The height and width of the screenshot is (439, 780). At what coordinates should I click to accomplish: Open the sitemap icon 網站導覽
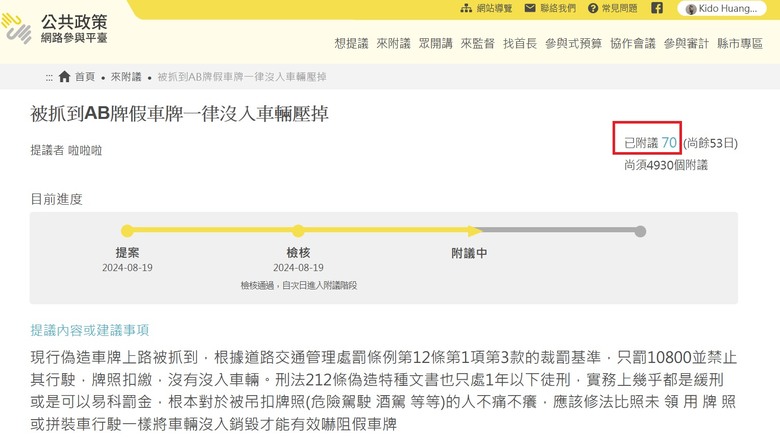click(x=466, y=8)
